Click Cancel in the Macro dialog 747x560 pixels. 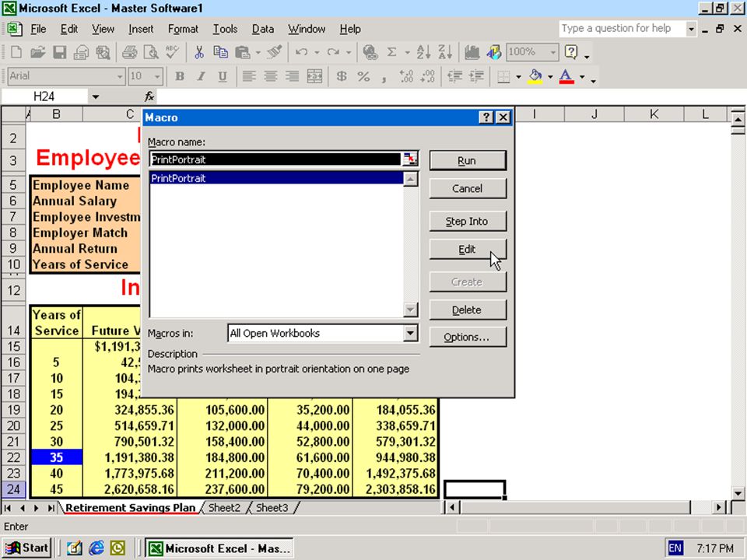coord(468,188)
